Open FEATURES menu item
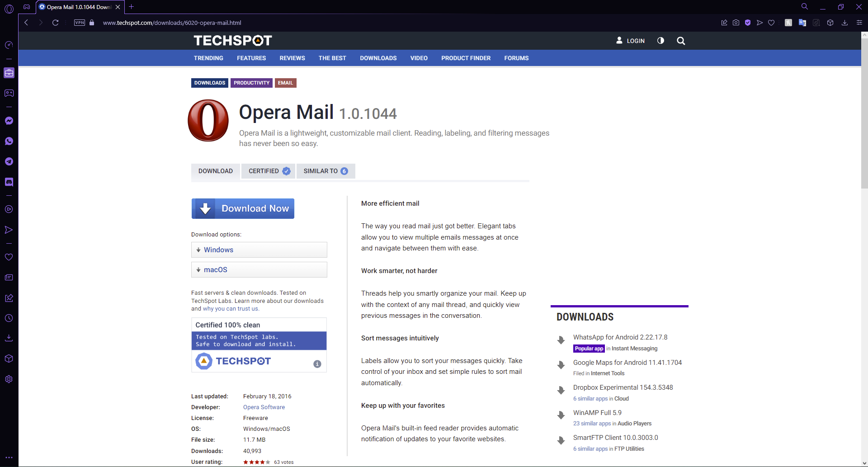868x467 pixels. click(x=251, y=58)
